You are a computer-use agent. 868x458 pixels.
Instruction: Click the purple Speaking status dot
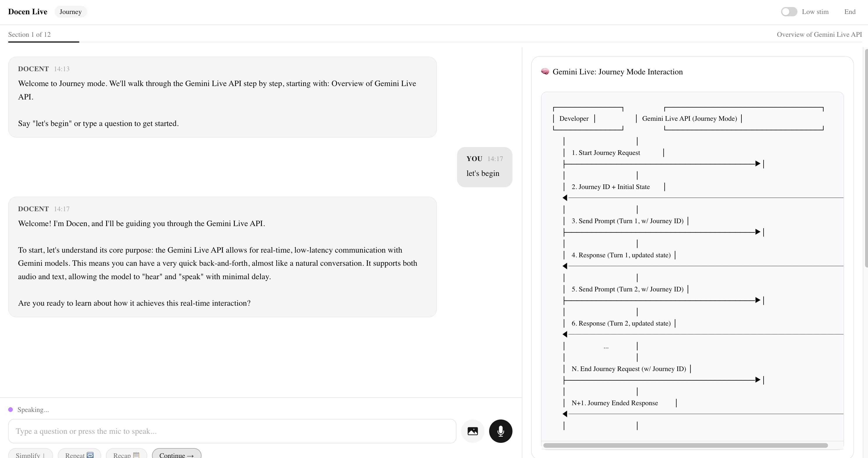tap(10, 410)
